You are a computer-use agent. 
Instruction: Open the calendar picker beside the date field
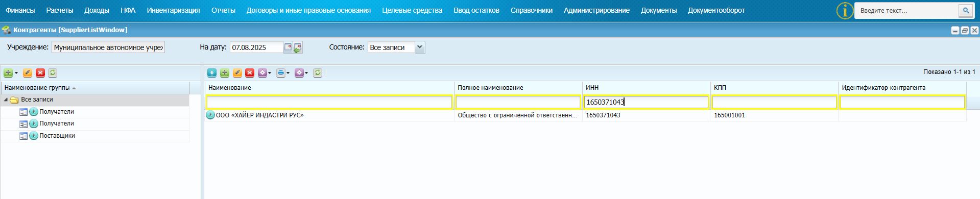tap(288, 47)
